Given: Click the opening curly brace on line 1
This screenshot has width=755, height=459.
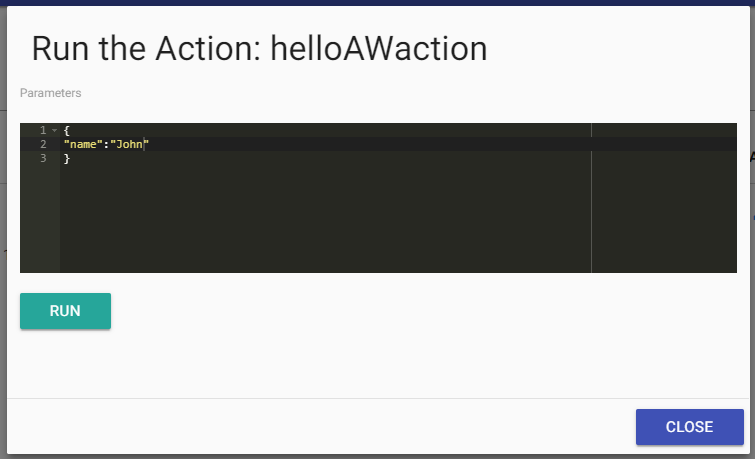Looking at the screenshot, I should click(x=66, y=131).
